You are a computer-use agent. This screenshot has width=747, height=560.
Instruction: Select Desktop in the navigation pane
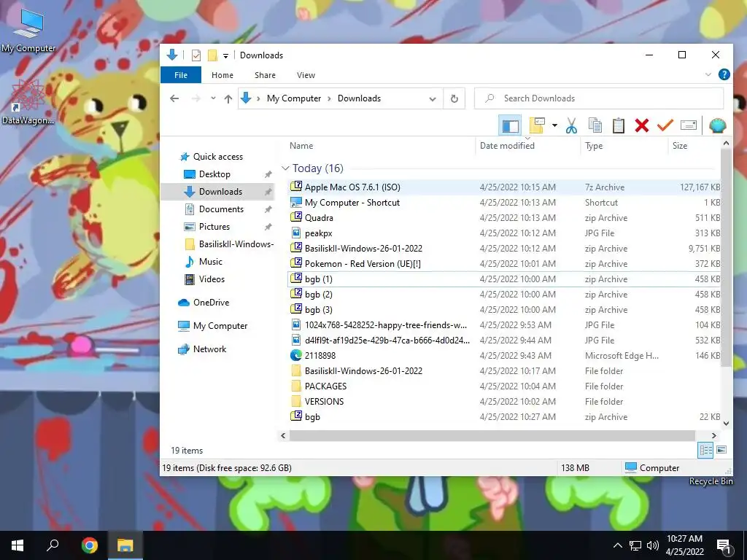tap(214, 174)
